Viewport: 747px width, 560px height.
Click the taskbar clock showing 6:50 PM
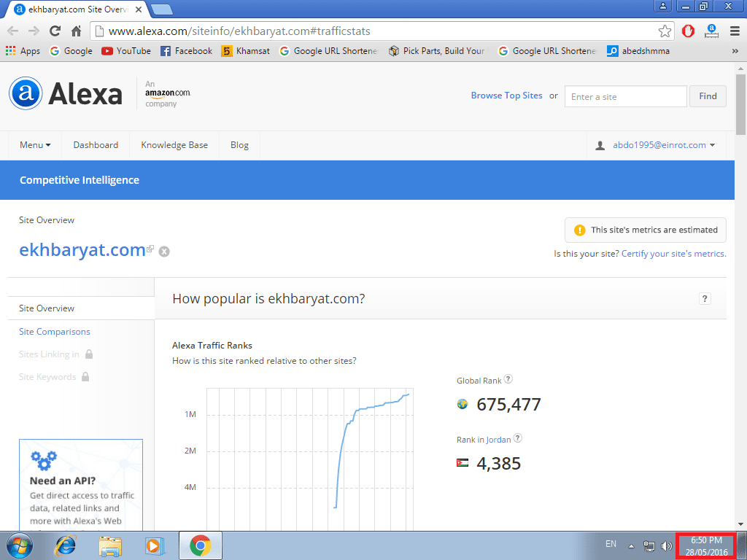[706, 546]
